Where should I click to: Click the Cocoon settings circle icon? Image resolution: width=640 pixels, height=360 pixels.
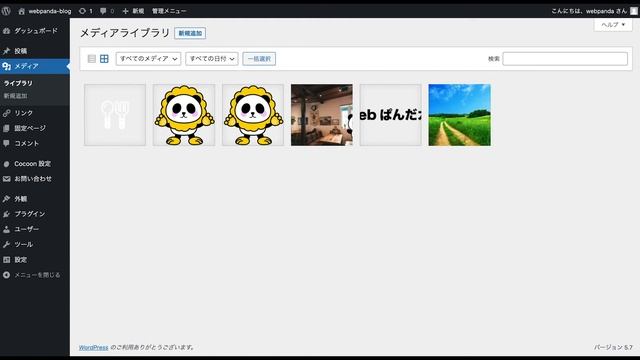tap(7, 164)
